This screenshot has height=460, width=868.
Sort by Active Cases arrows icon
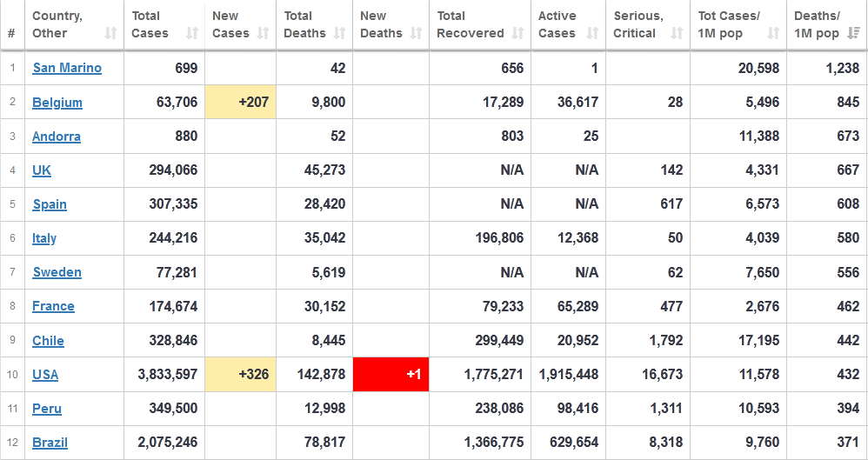click(x=593, y=33)
